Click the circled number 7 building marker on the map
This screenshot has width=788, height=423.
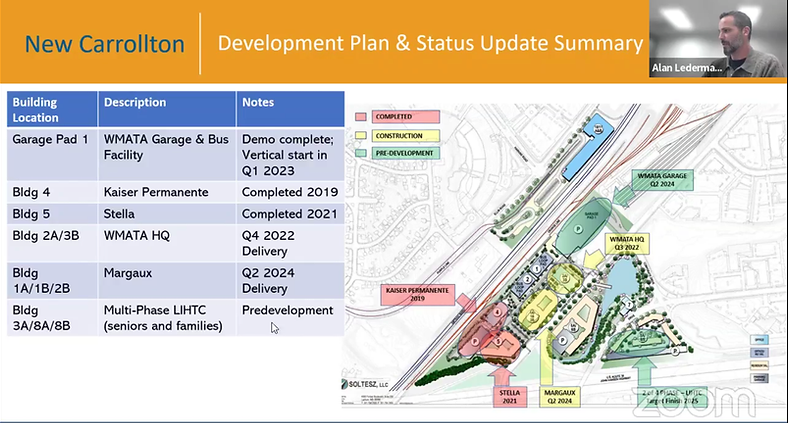(x=629, y=305)
